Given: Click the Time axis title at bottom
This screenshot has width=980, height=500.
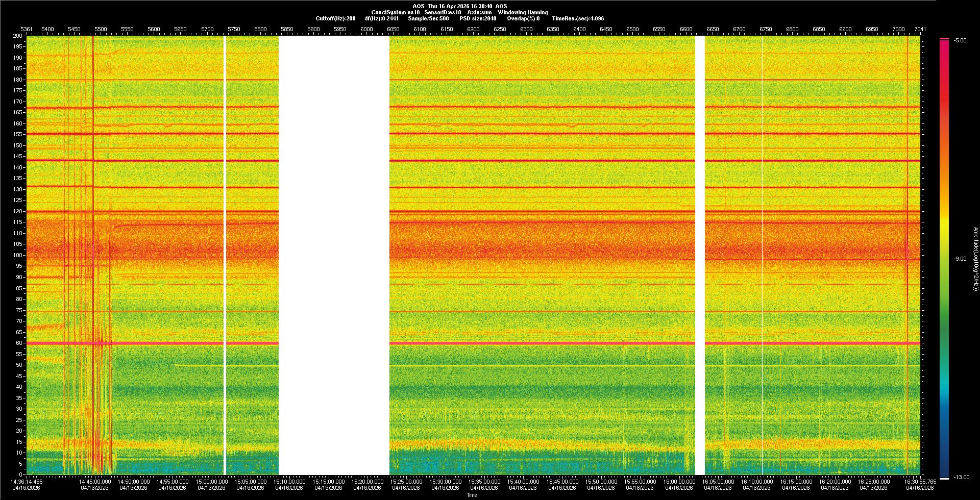Looking at the screenshot, I should pyautogui.click(x=472, y=495).
